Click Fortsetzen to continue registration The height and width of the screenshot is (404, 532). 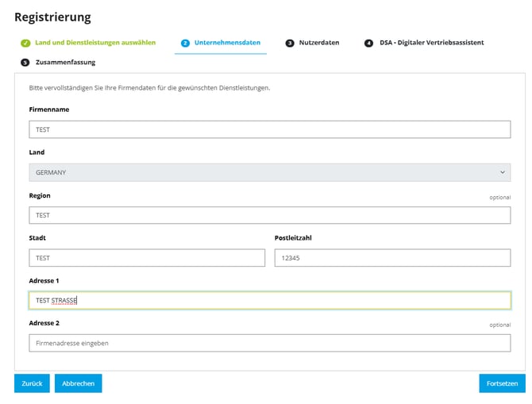point(502,383)
